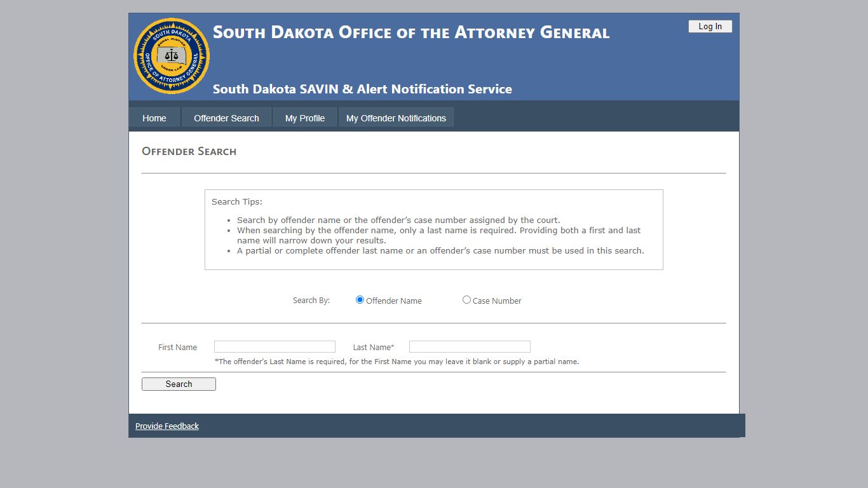The height and width of the screenshot is (488, 868).
Task: Click the "Case Number" text label
Action: (x=497, y=301)
